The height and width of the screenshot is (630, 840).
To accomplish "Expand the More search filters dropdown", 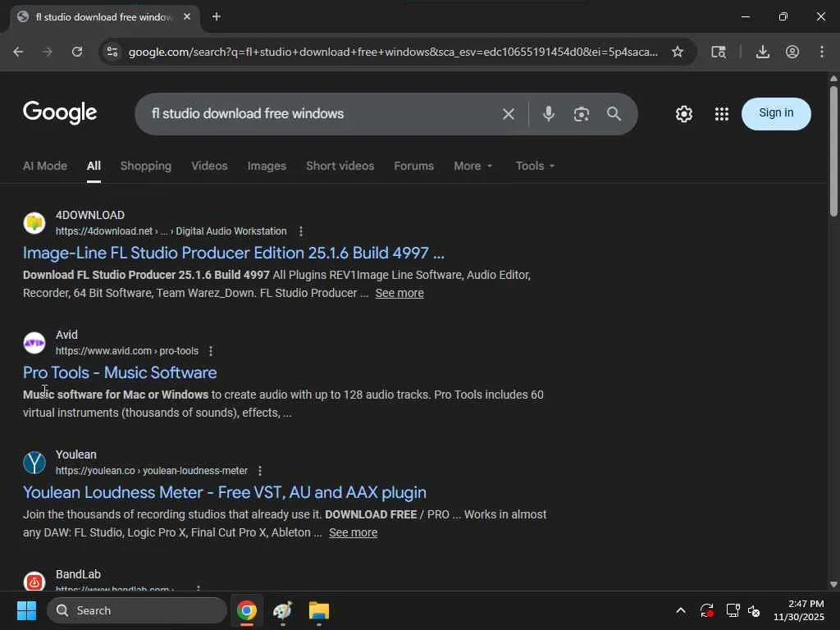I will (x=472, y=166).
